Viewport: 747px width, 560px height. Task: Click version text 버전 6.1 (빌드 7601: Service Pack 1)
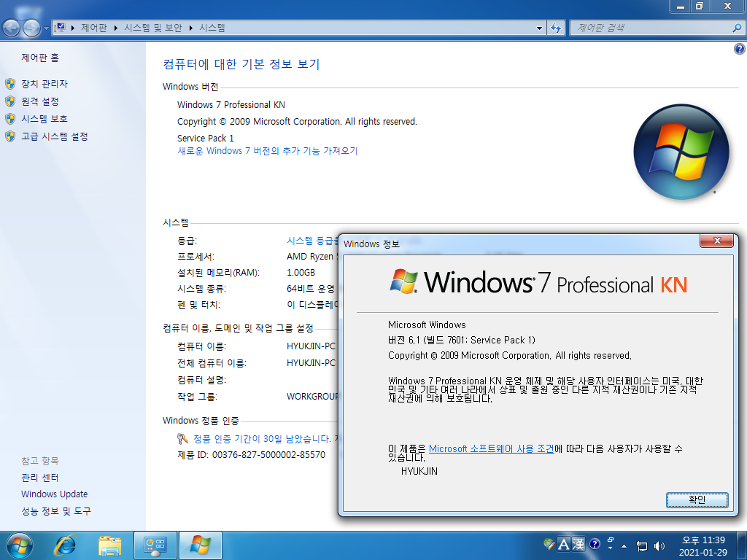click(x=462, y=340)
